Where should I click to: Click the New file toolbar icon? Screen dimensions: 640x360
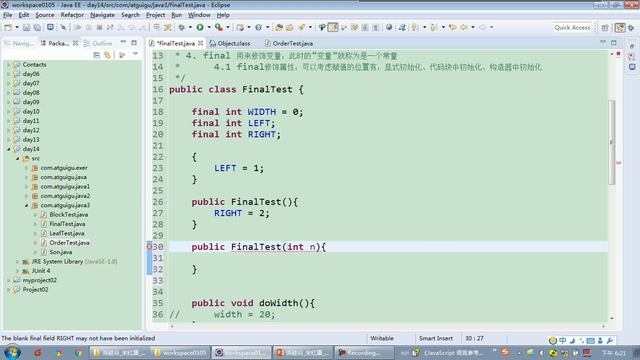click(x=8, y=27)
